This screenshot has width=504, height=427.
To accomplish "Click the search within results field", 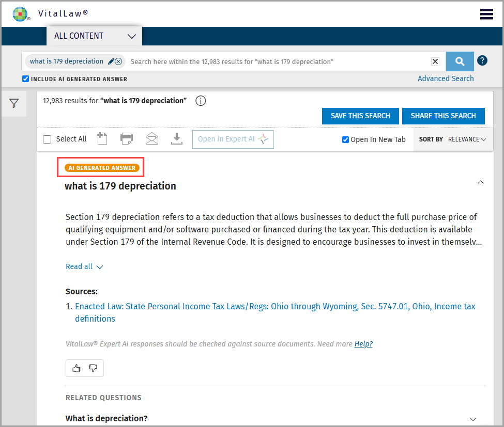I will click(x=278, y=61).
